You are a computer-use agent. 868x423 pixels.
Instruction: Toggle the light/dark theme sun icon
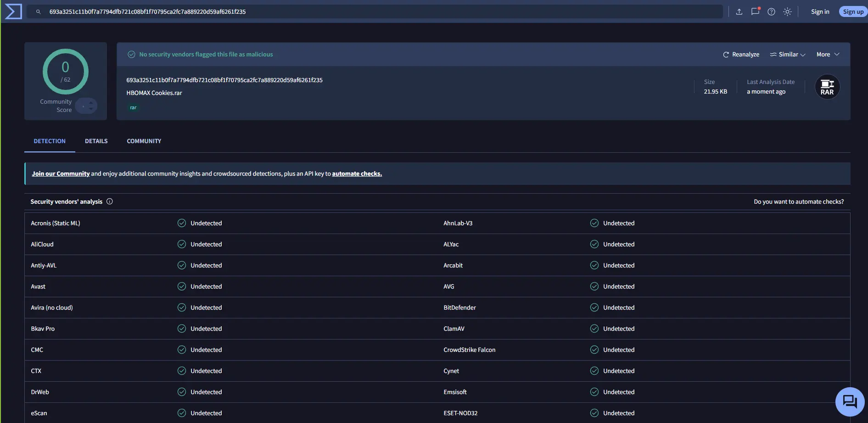(x=787, y=12)
